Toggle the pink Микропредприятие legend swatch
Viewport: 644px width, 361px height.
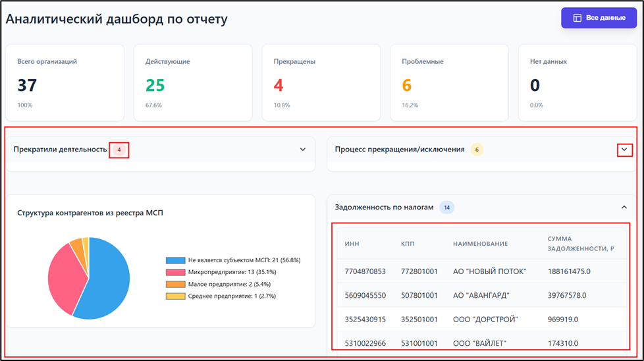pyautogui.click(x=175, y=272)
